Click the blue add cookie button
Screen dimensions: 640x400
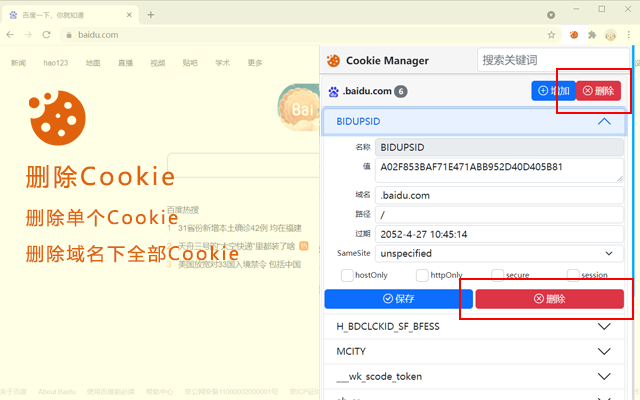coord(553,91)
